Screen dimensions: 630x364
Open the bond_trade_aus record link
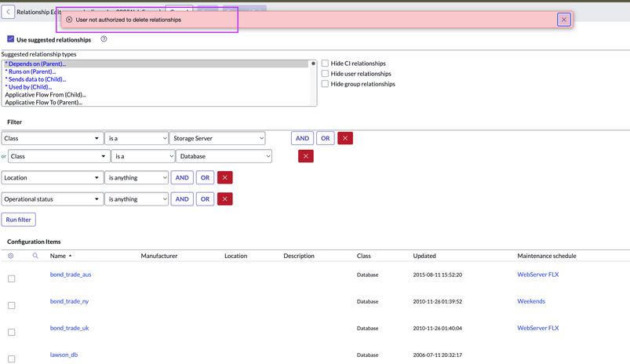pos(71,275)
